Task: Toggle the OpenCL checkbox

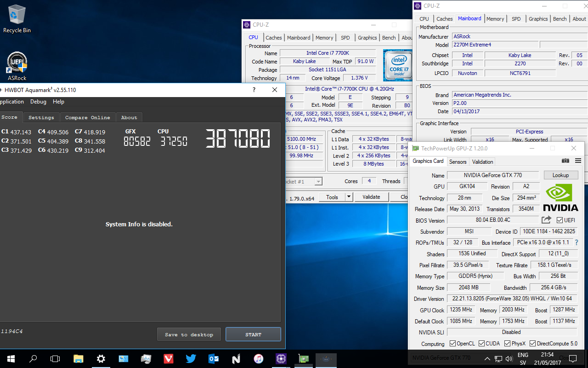Action: tap(452, 343)
